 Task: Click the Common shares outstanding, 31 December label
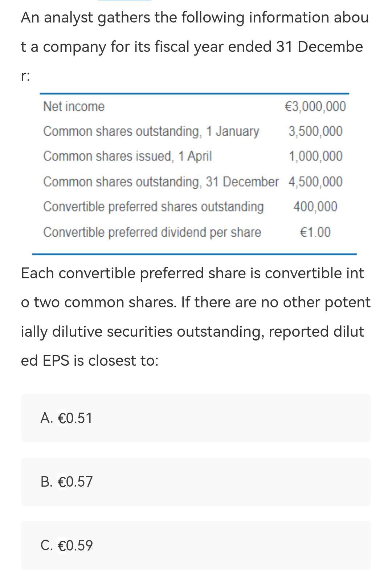tap(161, 181)
